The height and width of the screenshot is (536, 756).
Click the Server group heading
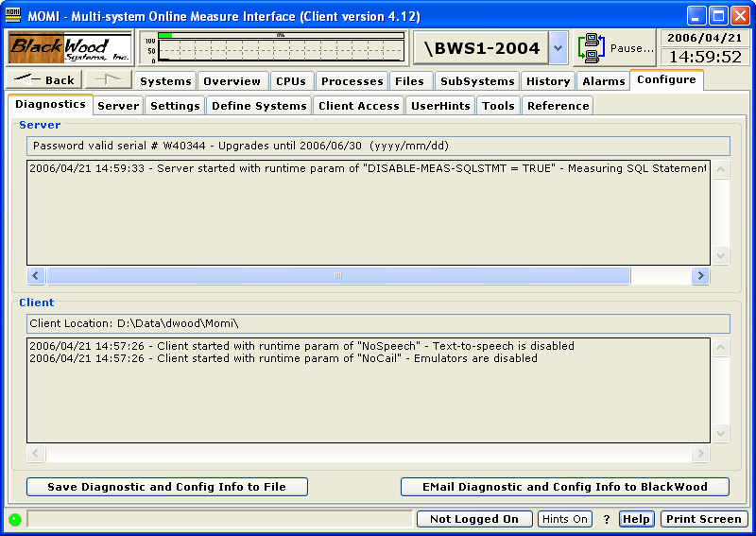click(40, 125)
